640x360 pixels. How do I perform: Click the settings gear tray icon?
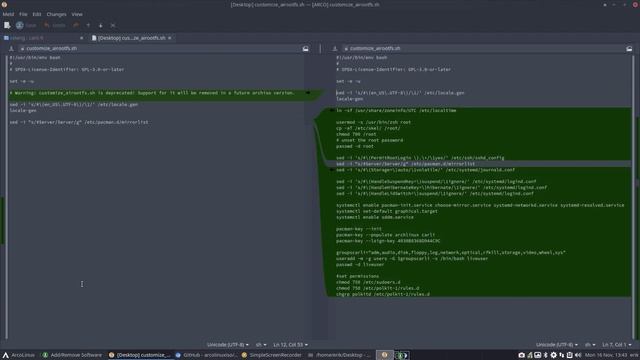click(x=553, y=356)
